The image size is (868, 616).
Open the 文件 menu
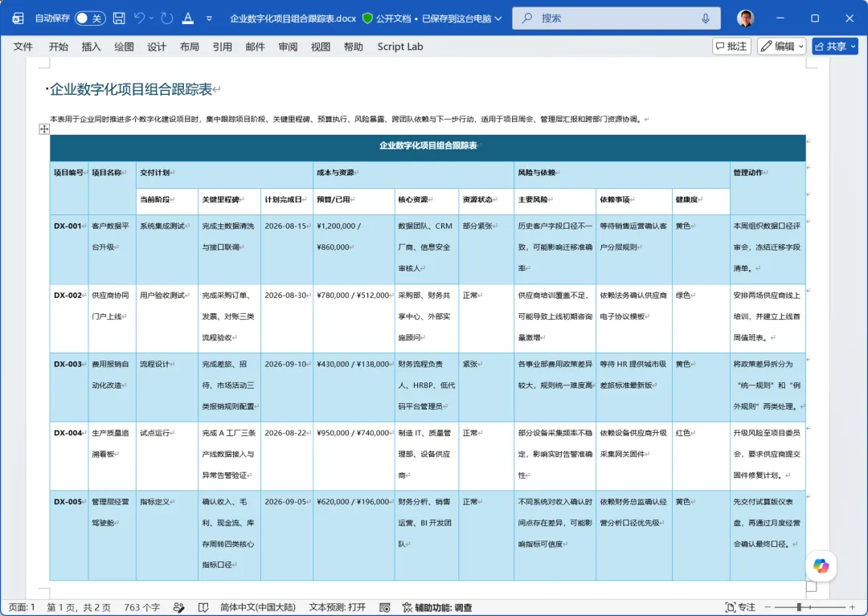pyautogui.click(x=23, y=47)
